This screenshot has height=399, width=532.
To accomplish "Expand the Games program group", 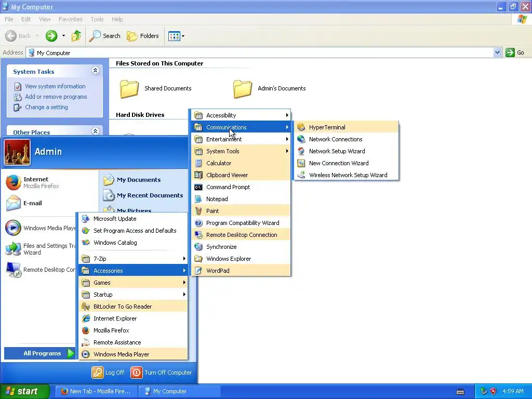I will (x=133, y=283).
